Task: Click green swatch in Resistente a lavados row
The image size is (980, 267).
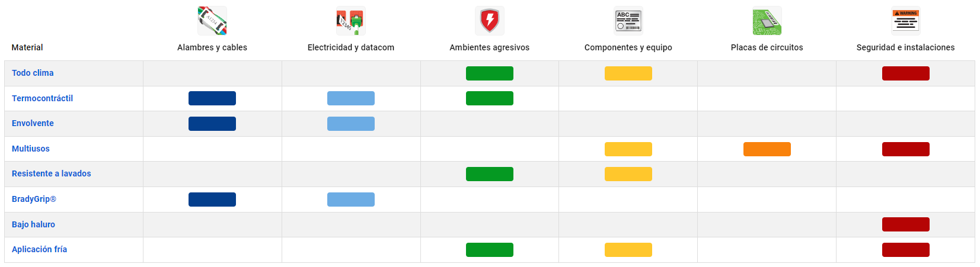Action: pos(490,174)
